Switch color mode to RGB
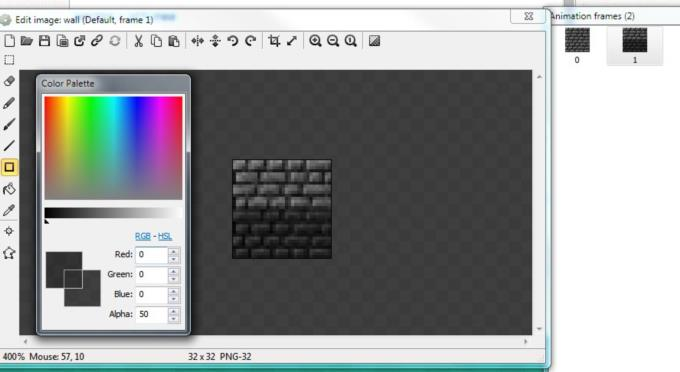The image size is (680, 372). (x=143, y=236)
